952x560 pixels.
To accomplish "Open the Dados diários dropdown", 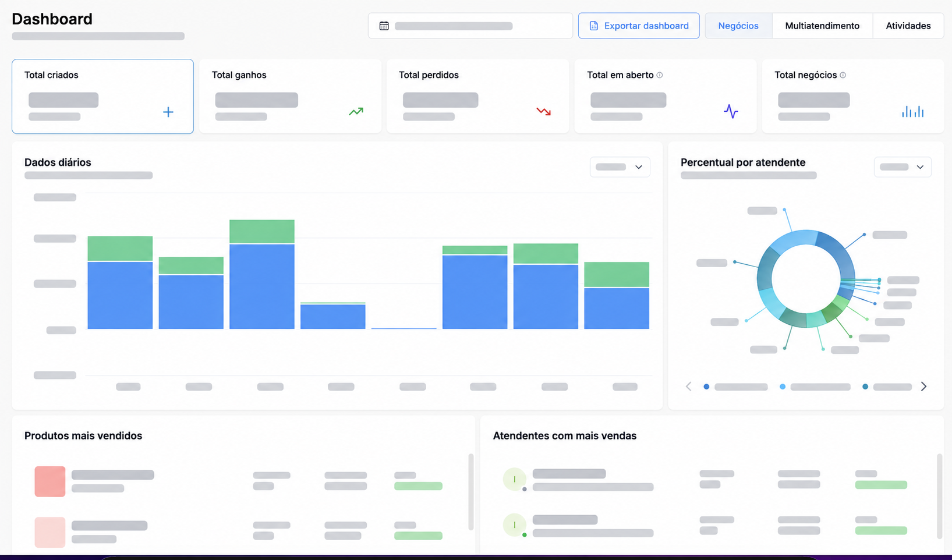I will coord(620,167).
